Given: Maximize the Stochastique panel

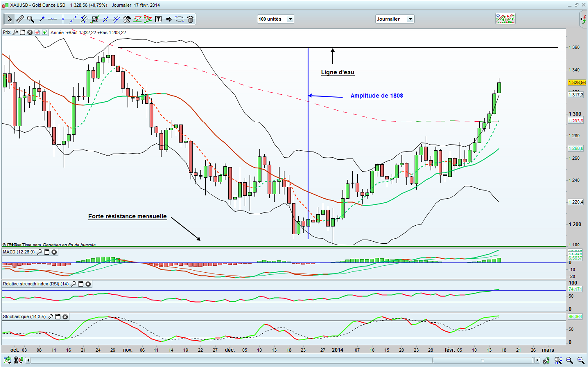Looking at the screenshot, I should click(57, 316).
